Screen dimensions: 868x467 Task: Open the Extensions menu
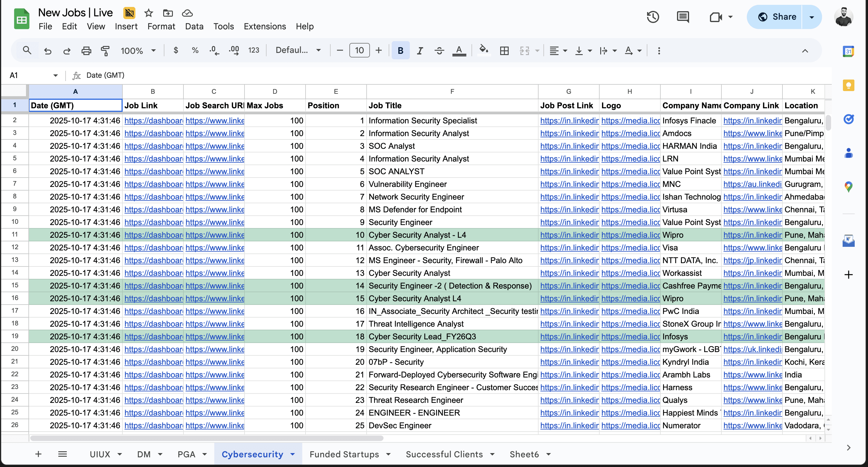coord(264,26)
